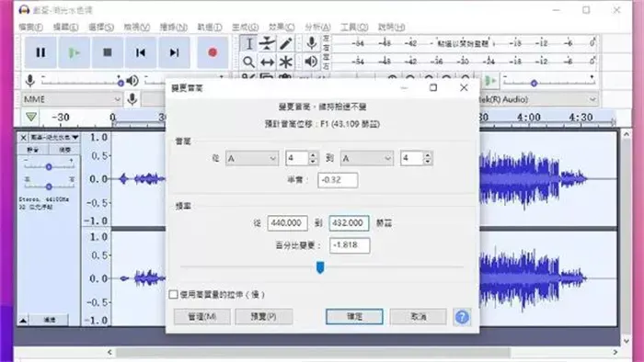Click the 'to' octave spinner field
Viewport: 644px width, 362px height.
(x=412, y=158)
